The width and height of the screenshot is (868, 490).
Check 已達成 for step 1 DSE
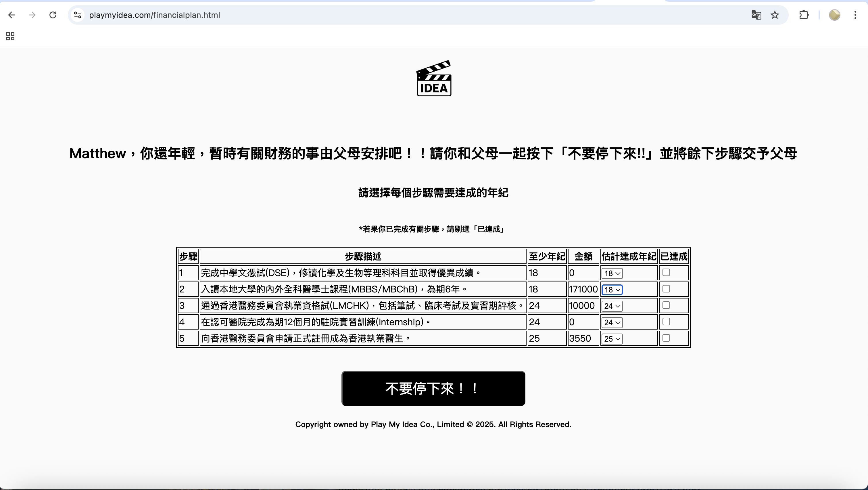[x=666, y=273]
